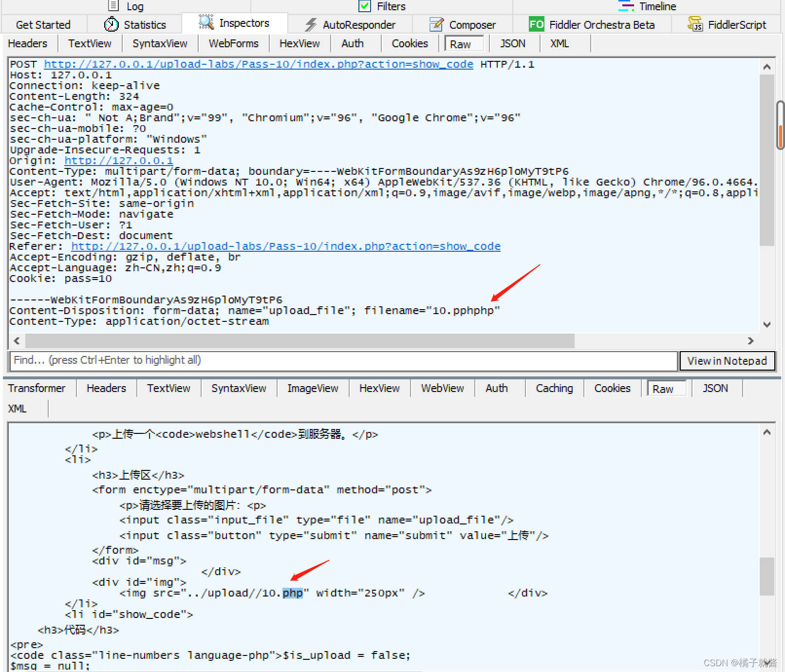Select request HexView inspector tab
This screenshot has width=785, height=672.
pos(299,43)
